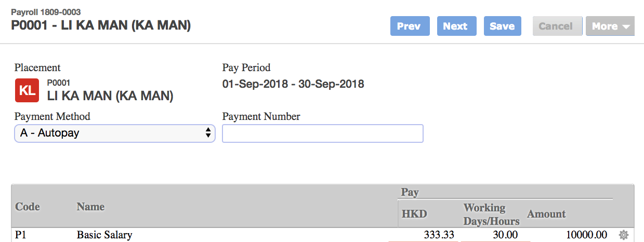Screen dimensions: 644x242
Task: Go to the previous payroll record with Prev
Action: coord(410,26)
